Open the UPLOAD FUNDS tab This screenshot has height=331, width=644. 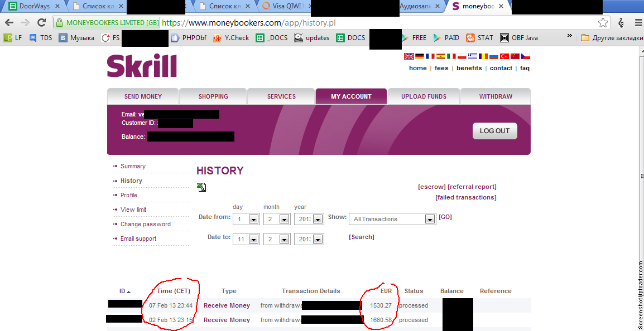click(x=424, y=96)
